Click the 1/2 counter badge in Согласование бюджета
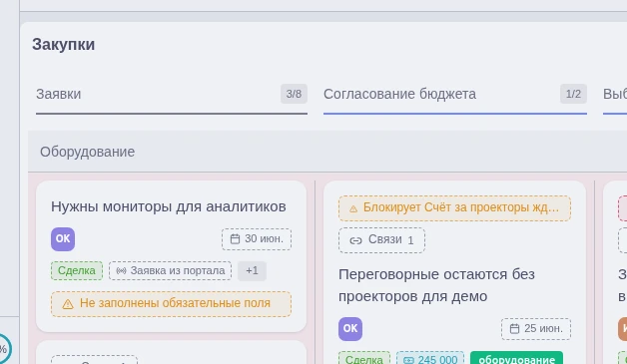The width and height of the screenshot is (627, 364). pyautogui.click(x=573, y=94)
